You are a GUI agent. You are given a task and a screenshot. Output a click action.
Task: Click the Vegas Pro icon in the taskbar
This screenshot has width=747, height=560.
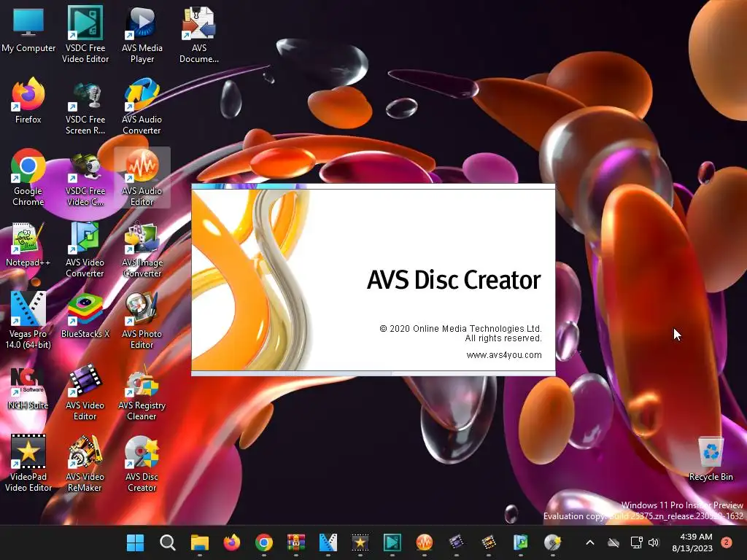[328, 542]
